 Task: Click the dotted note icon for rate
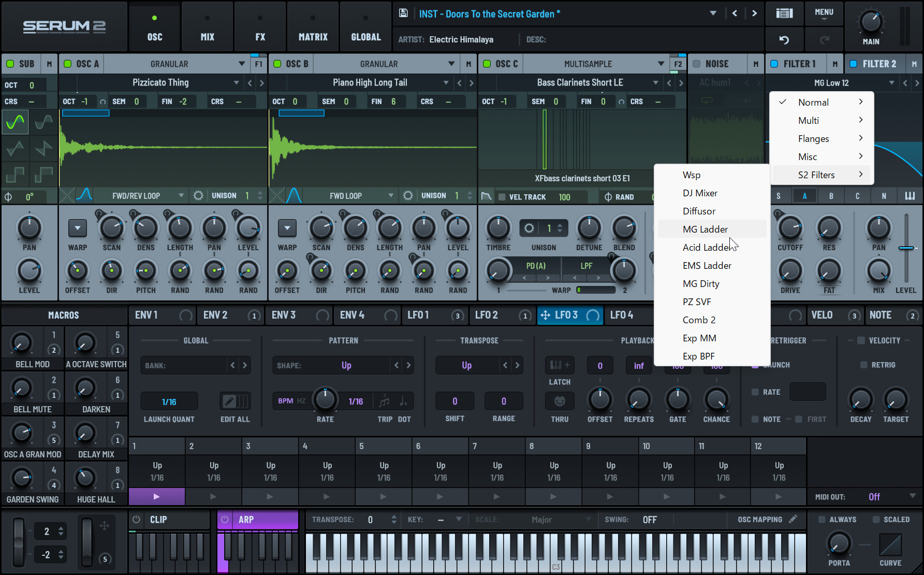[403, 401]
